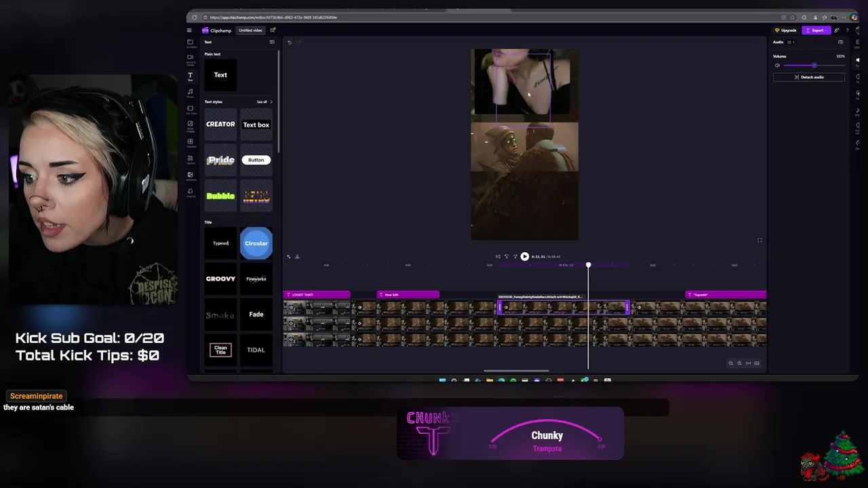868x488 pixels.
Task: Mute the clip with the volume speaker icon
Action: (777, 66)
